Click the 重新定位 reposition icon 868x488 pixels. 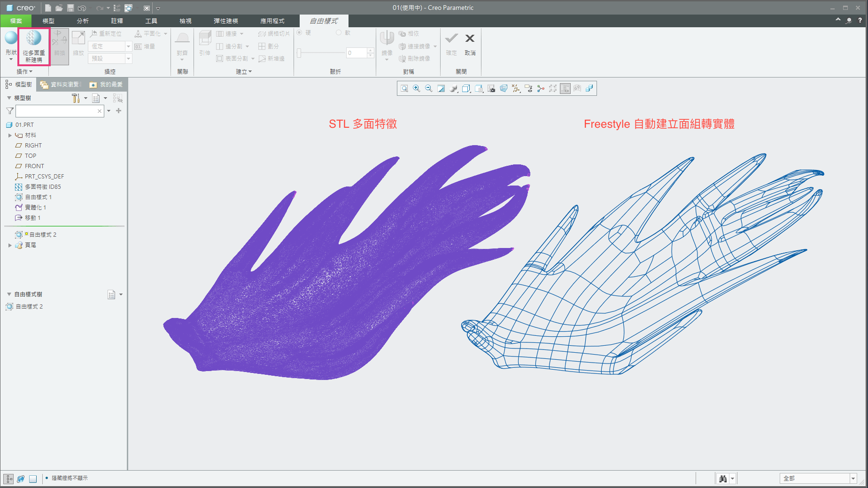[93, 33]
